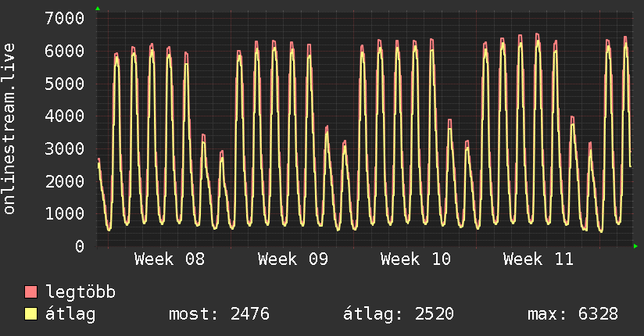Viewport: 644px width, 336px height.
Task: Click the Week 09 axis label
Action: (292, 259)
